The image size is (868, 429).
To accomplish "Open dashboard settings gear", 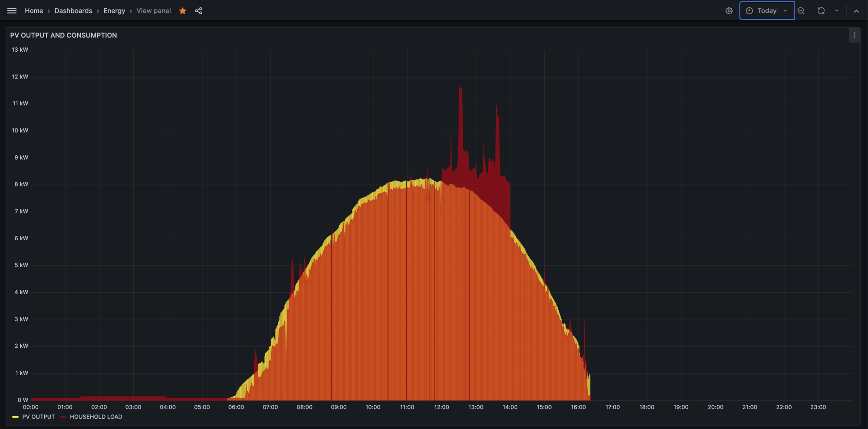I will tap(729, 11).
